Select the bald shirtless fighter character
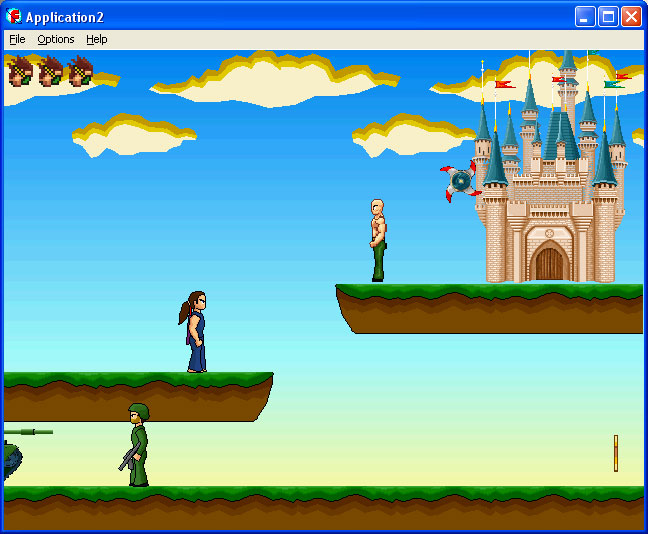The image size is (648, 534). (377, 240)
